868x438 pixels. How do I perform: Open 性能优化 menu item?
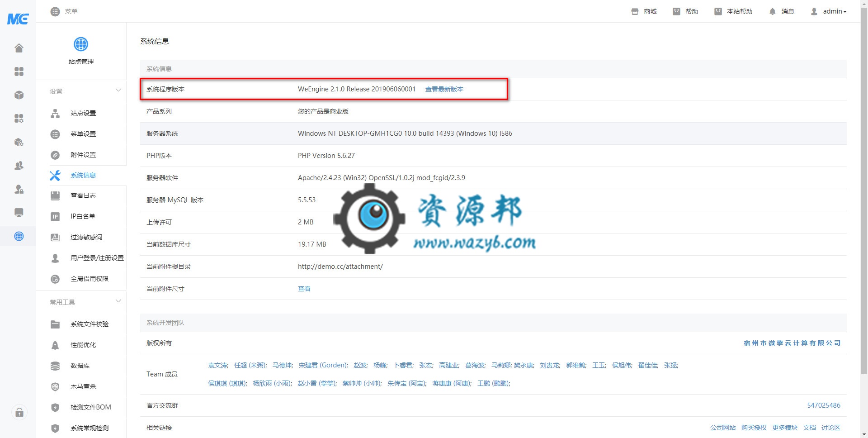[x=83, y=345]
